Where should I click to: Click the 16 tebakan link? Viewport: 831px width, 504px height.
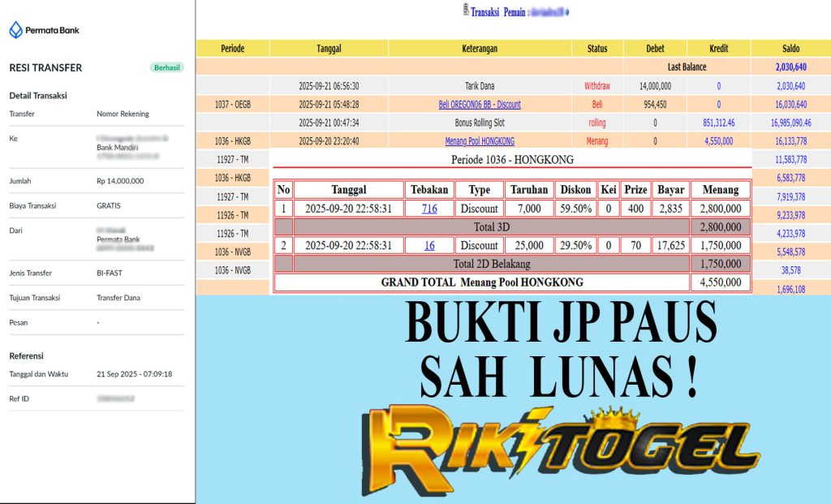pyautogui.click(x=429, y=245)
